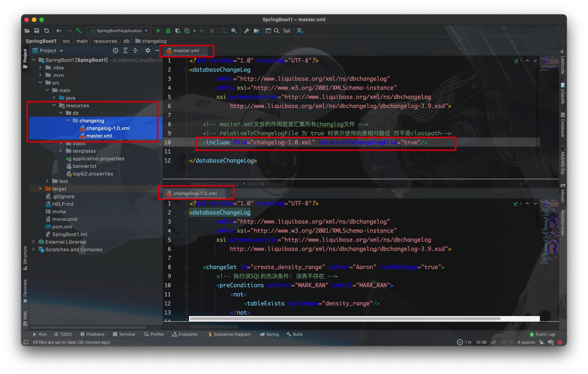Open Project Structure via the folder icon
Screen dimensions: 588x374
256,31
